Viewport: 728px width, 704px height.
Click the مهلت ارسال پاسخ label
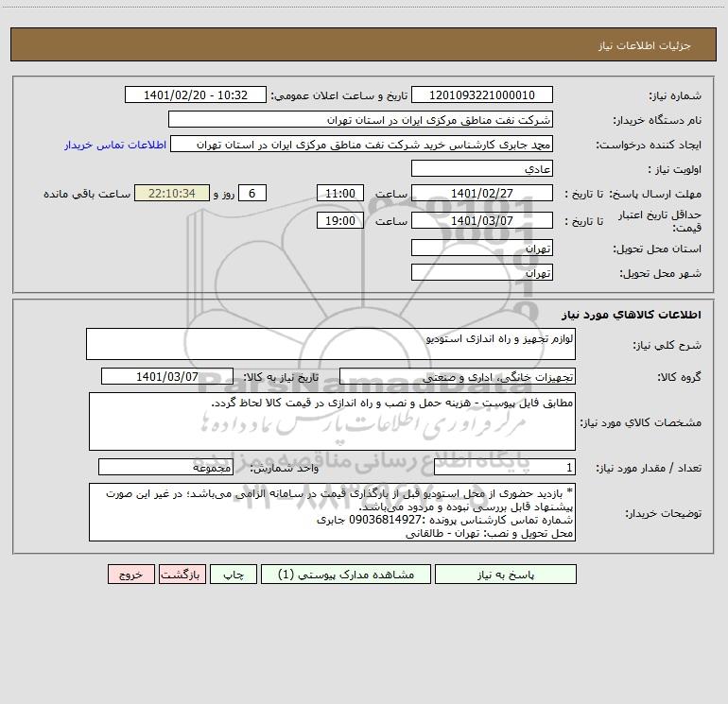tap(655, 194)
